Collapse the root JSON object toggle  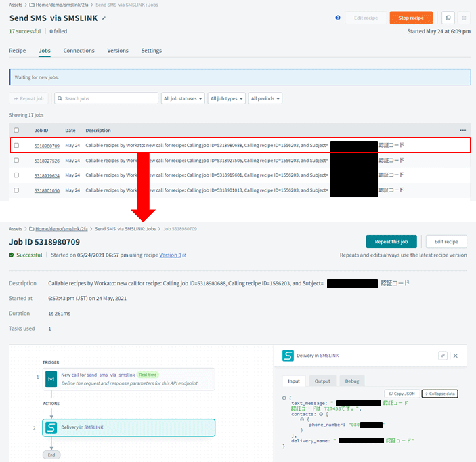284,398
